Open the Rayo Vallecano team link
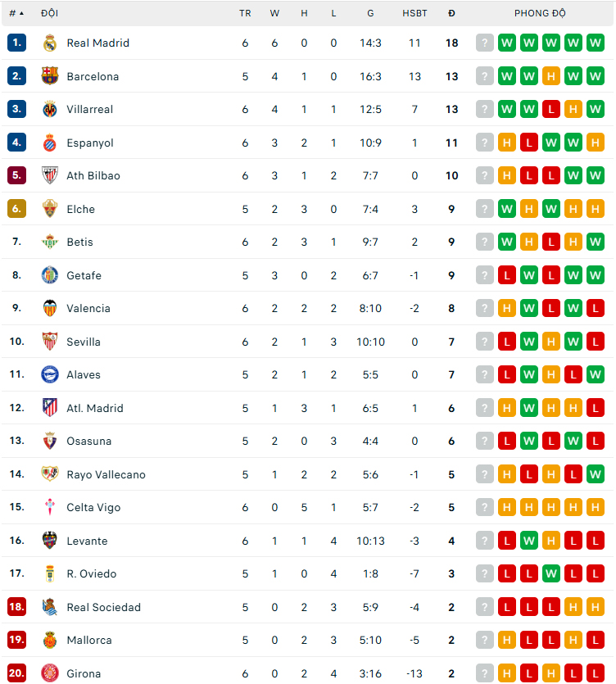Screen dimensions: 616x684 pos(106,474)
